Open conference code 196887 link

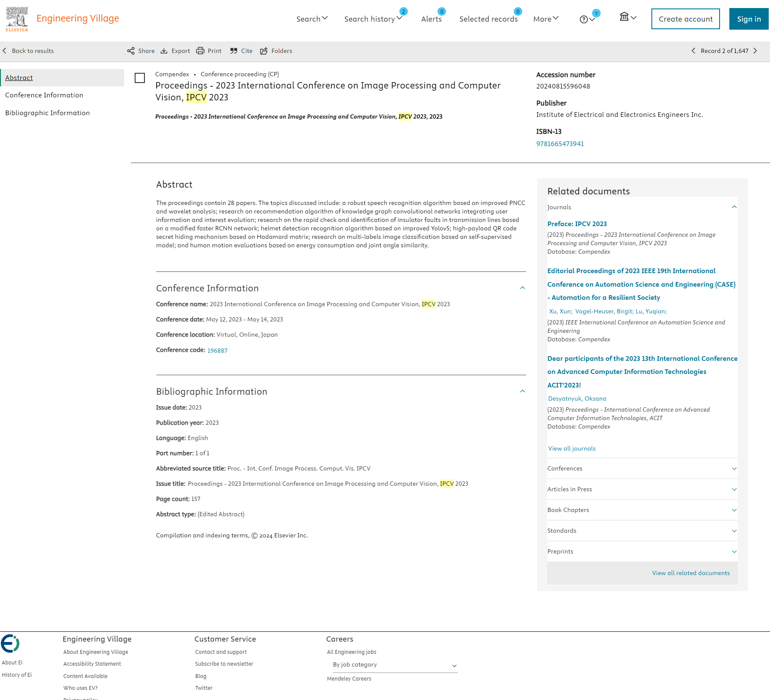pyautogui.click(x=217, y=351)
